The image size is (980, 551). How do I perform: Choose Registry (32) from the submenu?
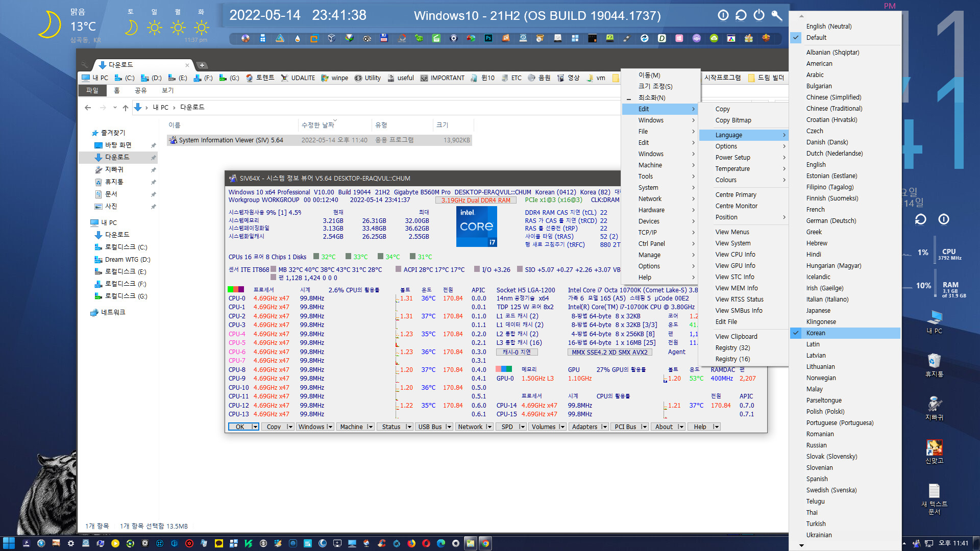(744, 348)
